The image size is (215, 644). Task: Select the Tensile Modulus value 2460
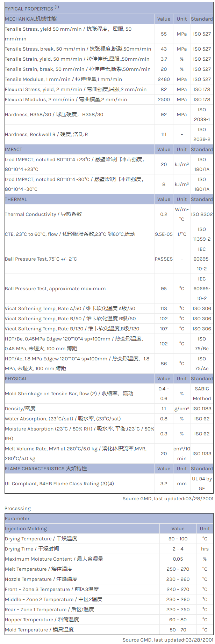coord(164,79)
